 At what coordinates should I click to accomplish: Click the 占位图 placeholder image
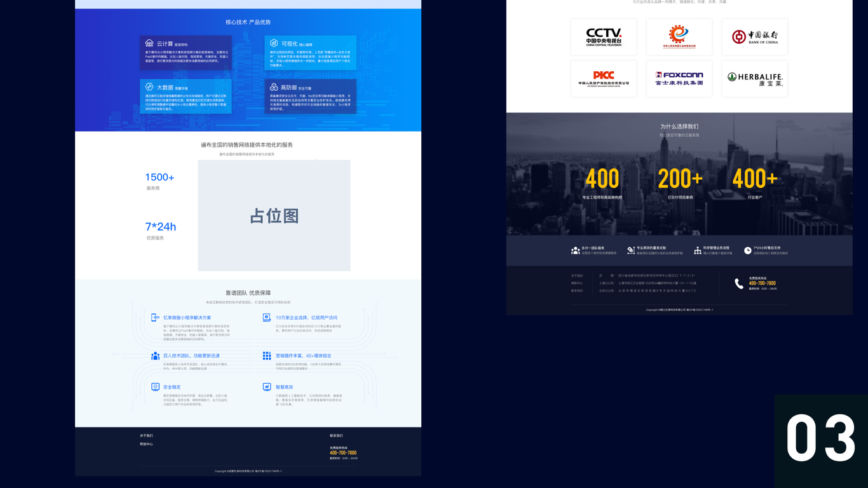[x=274, y=215]
